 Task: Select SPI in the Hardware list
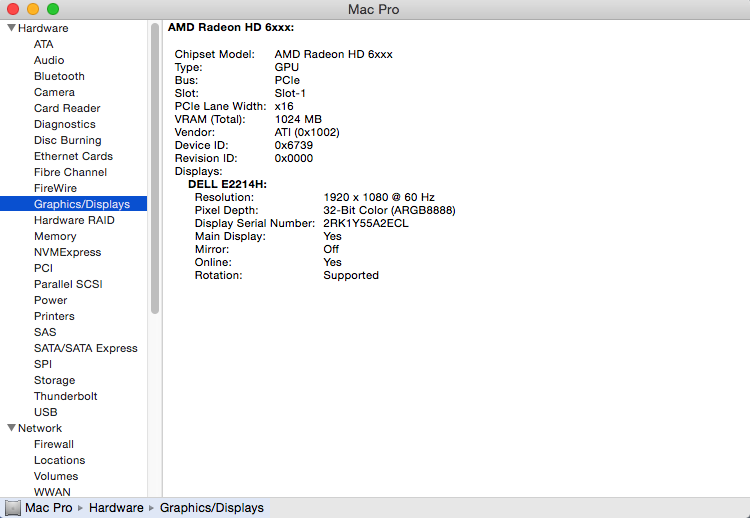[x=43, y=364]
